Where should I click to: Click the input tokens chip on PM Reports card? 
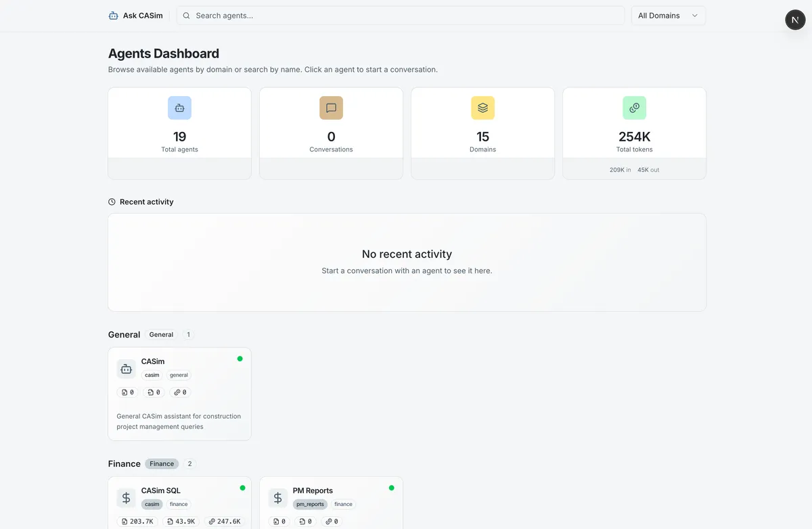click(279, 522)
